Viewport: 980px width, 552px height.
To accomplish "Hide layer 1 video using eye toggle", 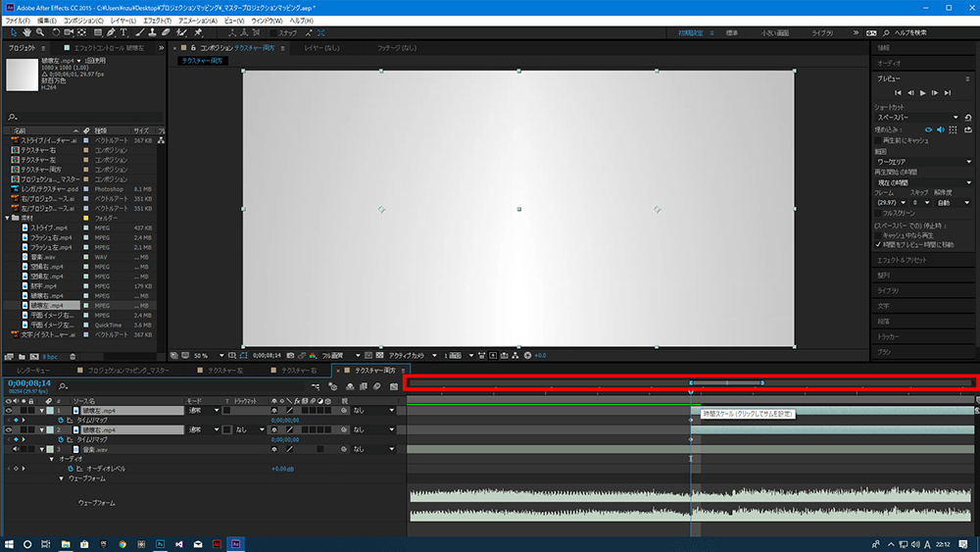I will pos(8,411).
